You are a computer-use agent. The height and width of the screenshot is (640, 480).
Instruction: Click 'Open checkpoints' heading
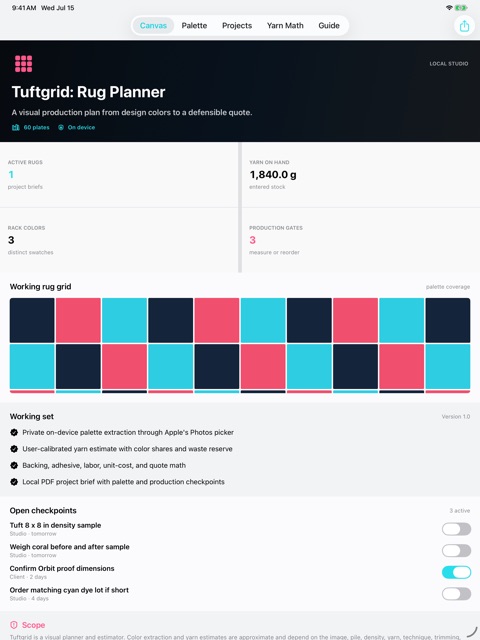[43, 511]
